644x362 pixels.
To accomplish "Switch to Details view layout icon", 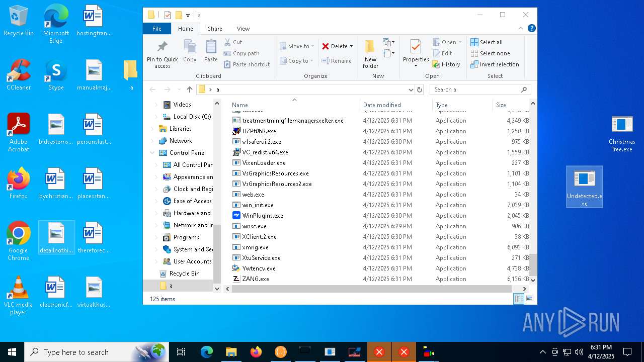I will (519, 299).
